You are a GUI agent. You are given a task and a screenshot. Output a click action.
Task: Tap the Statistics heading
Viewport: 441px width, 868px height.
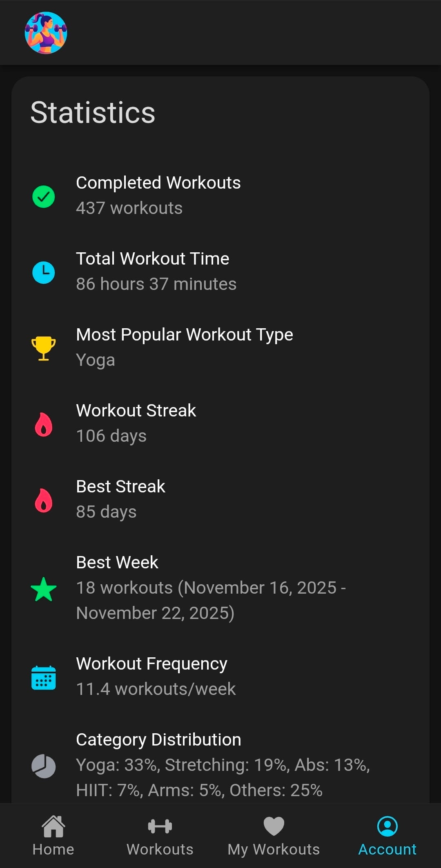[x=93, y=113]
